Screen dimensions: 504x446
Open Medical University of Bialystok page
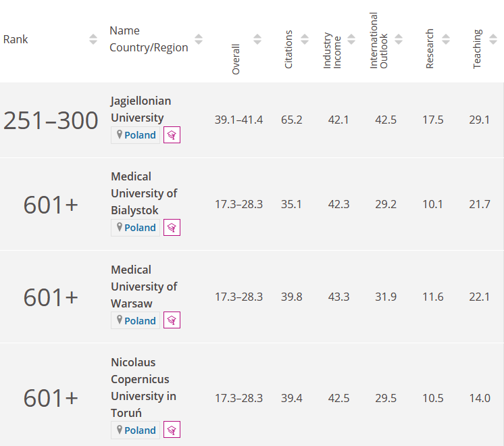pos(143,193)
